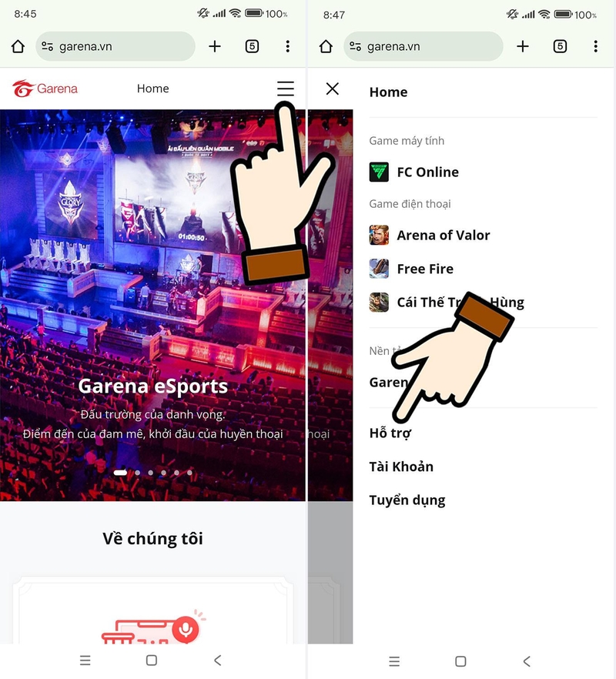Screen dimensions: 616x679
Task: Open tab switcher showing 5 in left browser
Action: click(x=252, y=46)
